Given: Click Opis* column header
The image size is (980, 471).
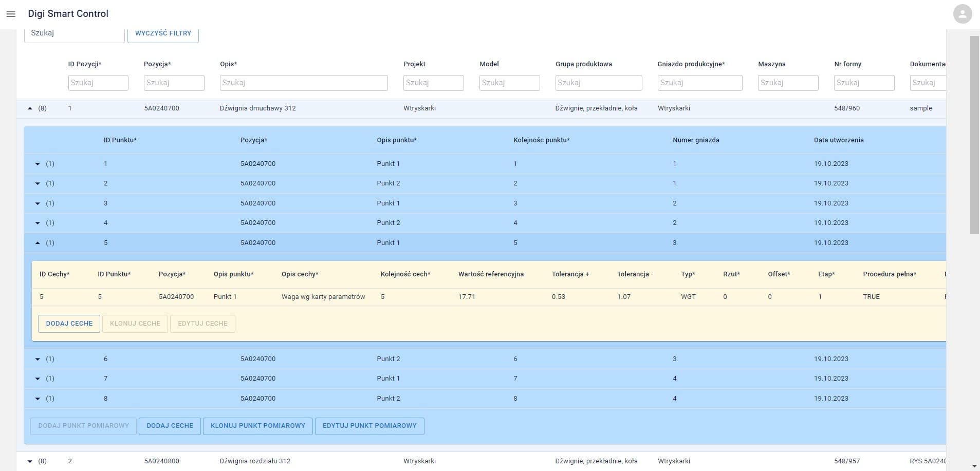Looking at the screenshot, I should coord(229,64).
